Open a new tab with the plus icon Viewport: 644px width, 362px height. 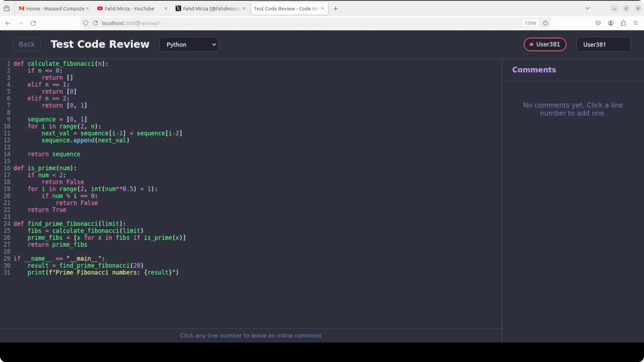point(335,9)
